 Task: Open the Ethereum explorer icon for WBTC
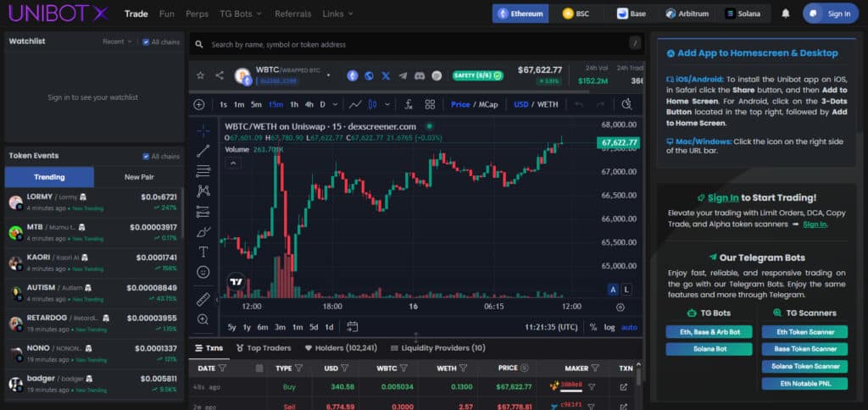(x=353, y=75)
